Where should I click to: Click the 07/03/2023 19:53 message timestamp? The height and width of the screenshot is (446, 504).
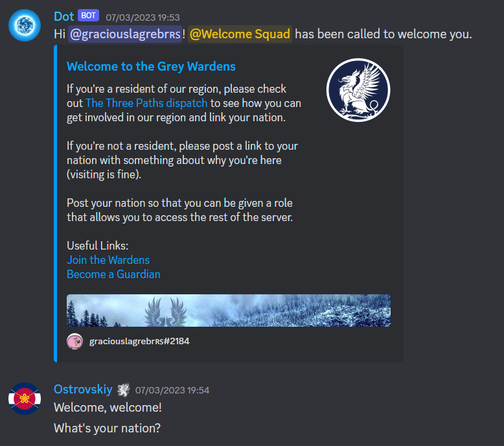click(x=143, y=18)
